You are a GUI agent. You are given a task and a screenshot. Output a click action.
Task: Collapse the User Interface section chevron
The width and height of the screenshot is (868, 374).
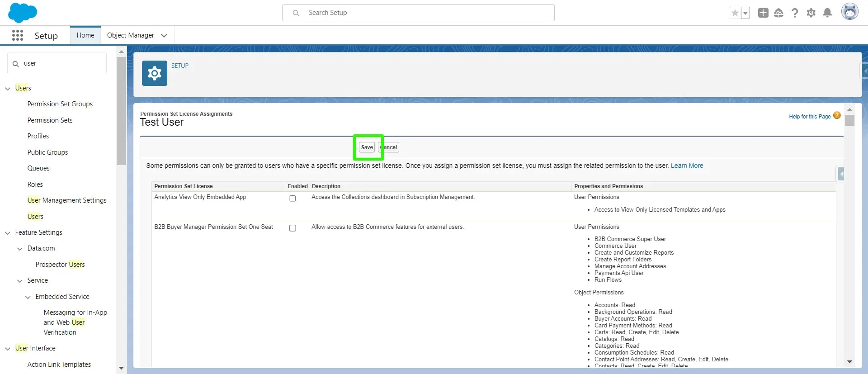[8, 349]
